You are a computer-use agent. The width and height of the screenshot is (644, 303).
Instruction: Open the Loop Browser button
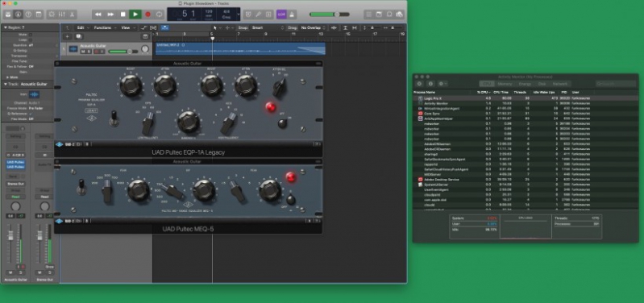(x=389, y=15)
